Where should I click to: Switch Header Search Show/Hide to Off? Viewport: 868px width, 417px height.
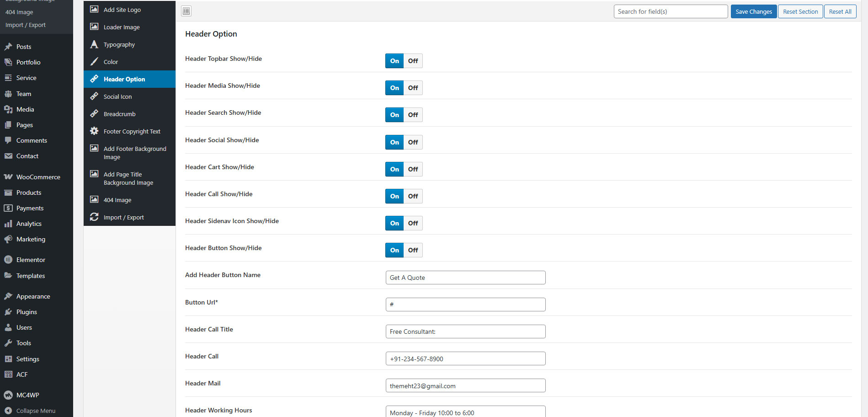413,115
